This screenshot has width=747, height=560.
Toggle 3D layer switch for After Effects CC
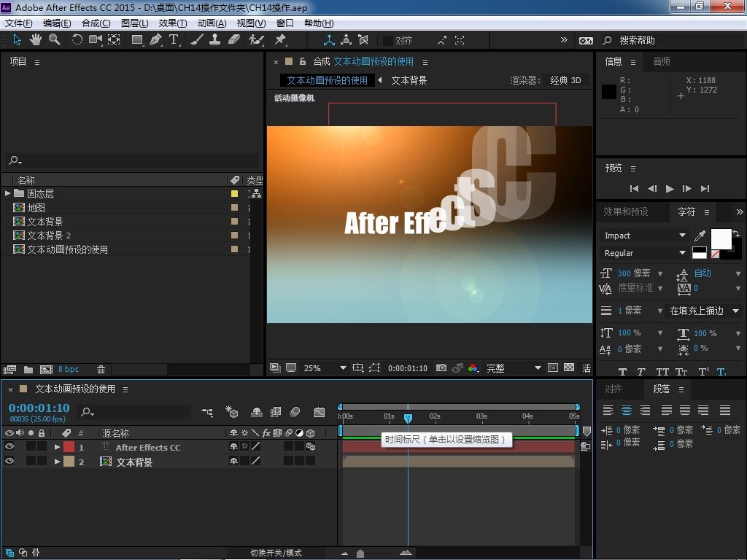[x=311, y=447]
